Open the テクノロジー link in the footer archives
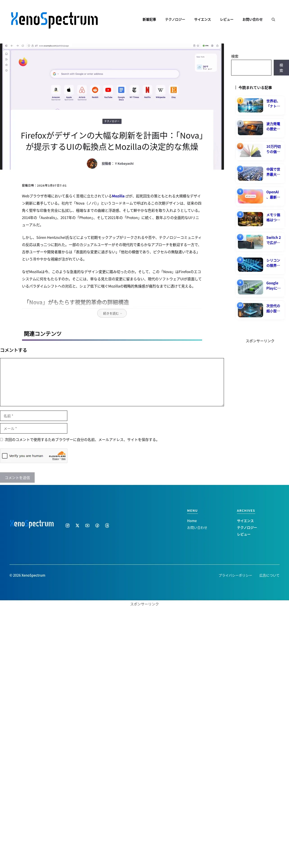This screenshot has height=868, width=289. [x=247, y=528]
